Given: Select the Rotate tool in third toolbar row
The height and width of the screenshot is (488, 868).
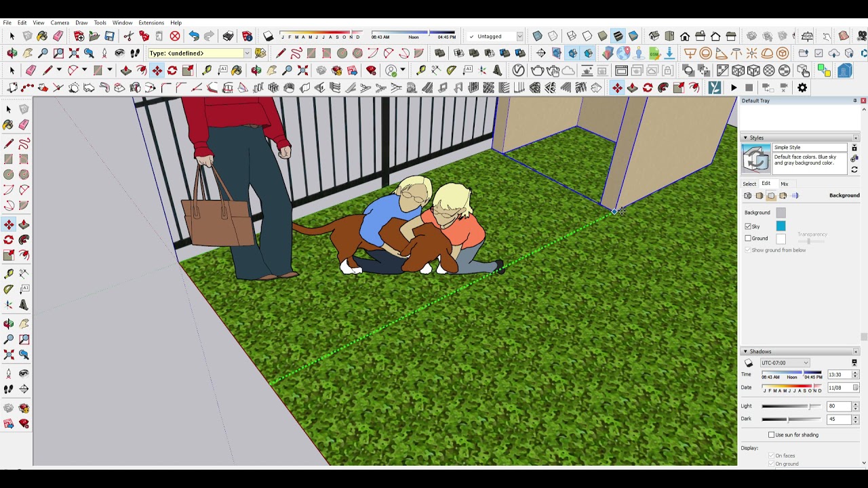Looking at the screenshot, I should (172, 70).
